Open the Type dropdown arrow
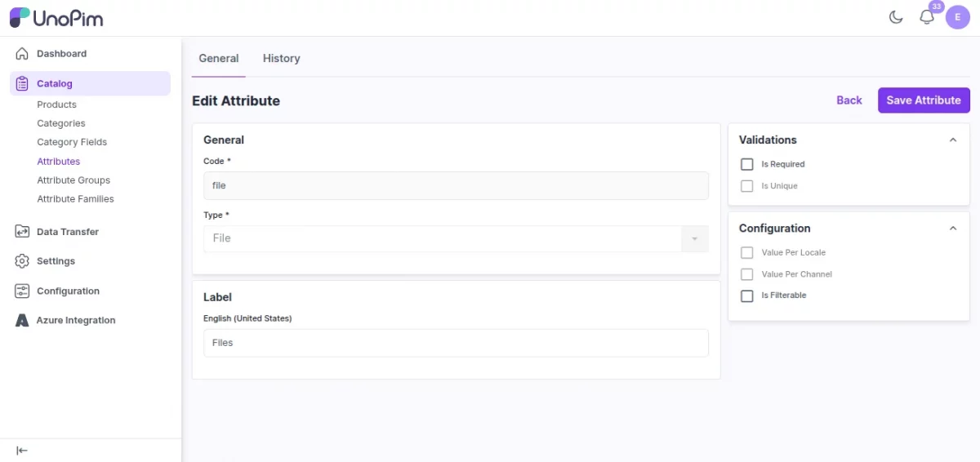The width and height of the screenshot is (980, 462). coord(694,239)
